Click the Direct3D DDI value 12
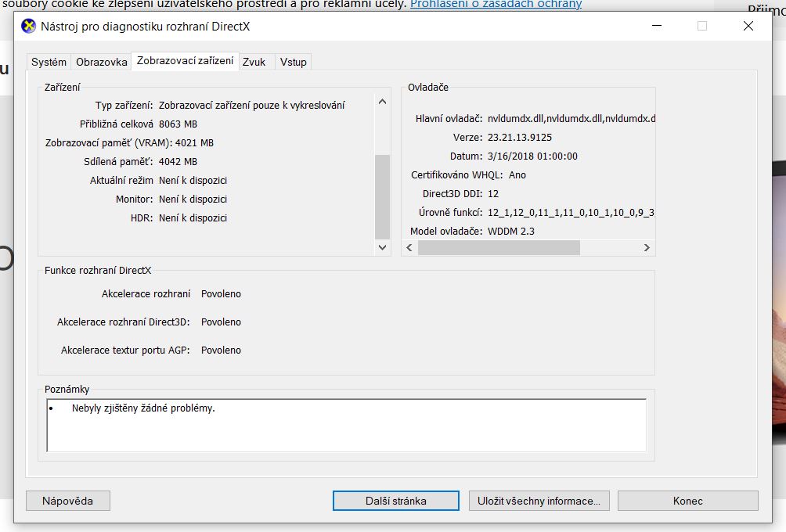 click(493, 193)
